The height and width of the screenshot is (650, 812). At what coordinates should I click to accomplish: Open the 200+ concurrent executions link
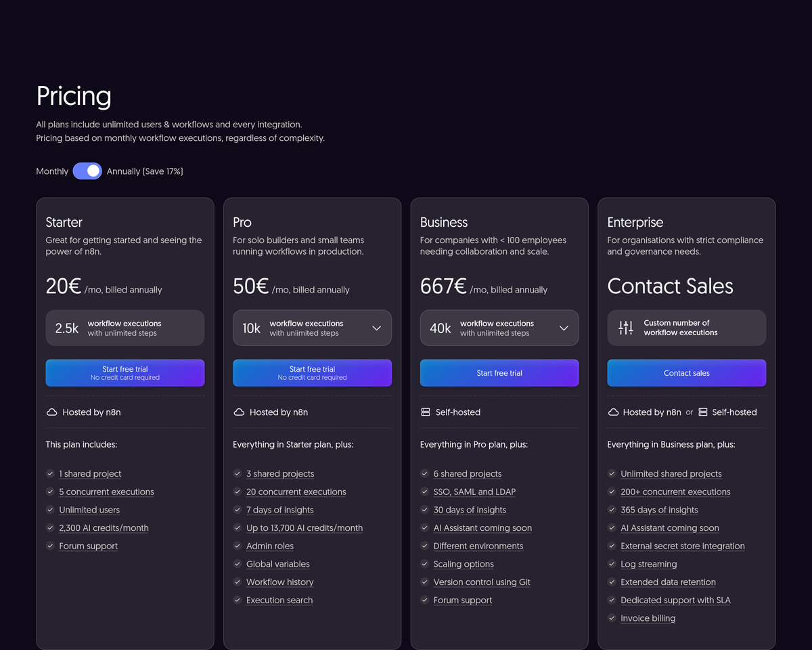click(x=675, y=492)
